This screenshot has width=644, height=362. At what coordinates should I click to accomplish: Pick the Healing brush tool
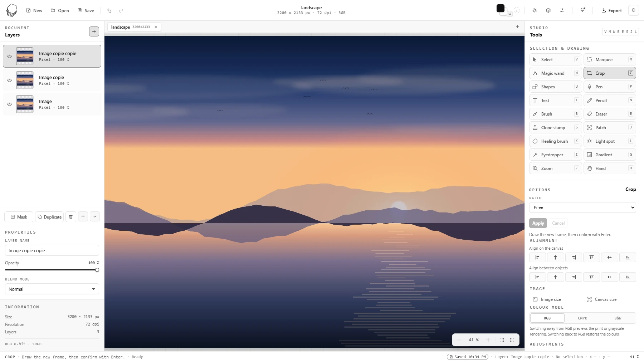point(555,141)
